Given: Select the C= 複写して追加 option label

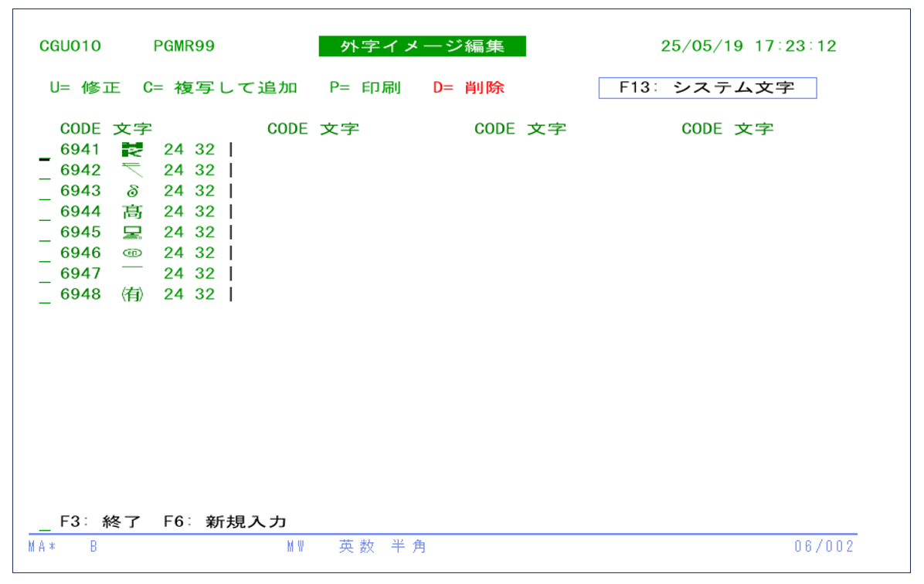Looking at the screenshot, I should pos(220,88).
